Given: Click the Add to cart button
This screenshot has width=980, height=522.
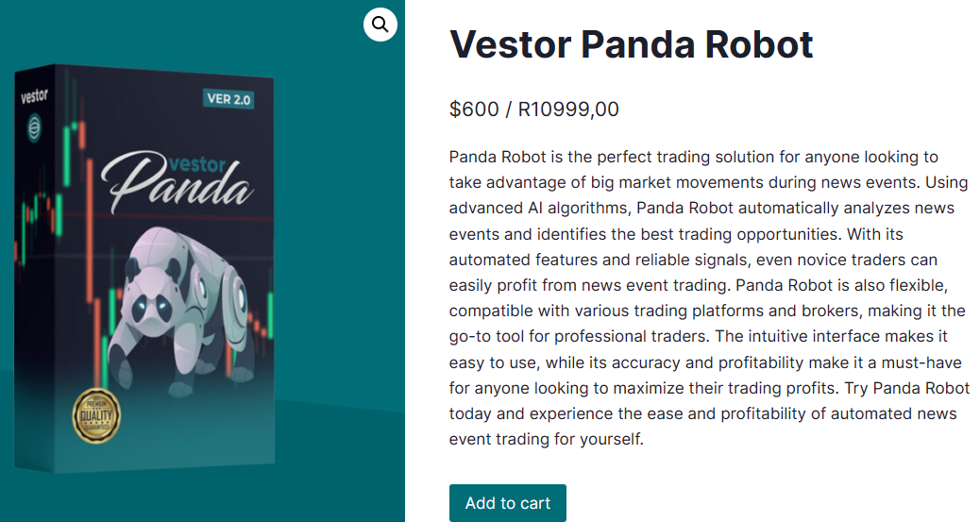Looking at the screenshot, I should click(x=508, y=502).
